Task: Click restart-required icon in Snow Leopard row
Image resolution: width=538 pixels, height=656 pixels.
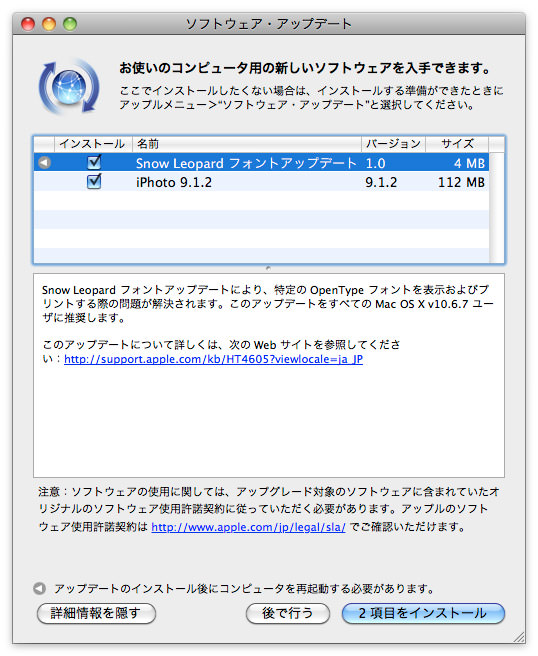Action: pyautogui.click(x=44, y=162)
